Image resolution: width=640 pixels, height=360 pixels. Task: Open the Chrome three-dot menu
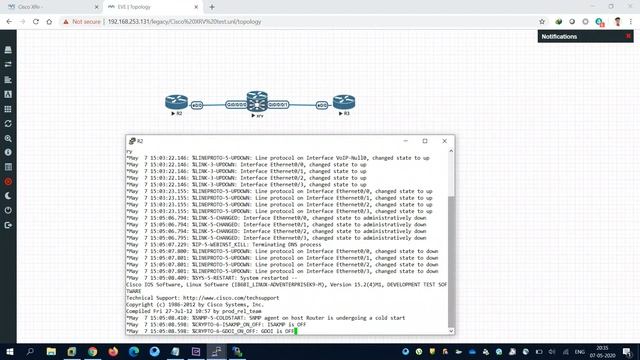pos(631,22)
